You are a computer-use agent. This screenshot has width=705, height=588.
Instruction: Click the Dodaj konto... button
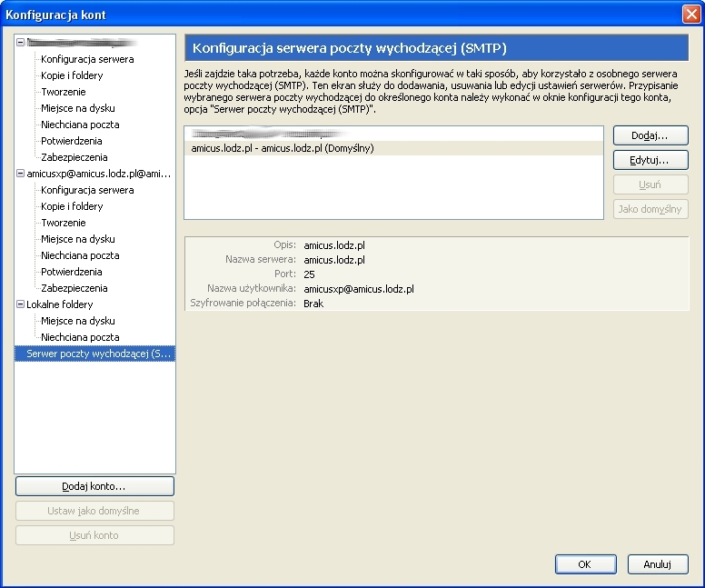click(x=94, y=486)
